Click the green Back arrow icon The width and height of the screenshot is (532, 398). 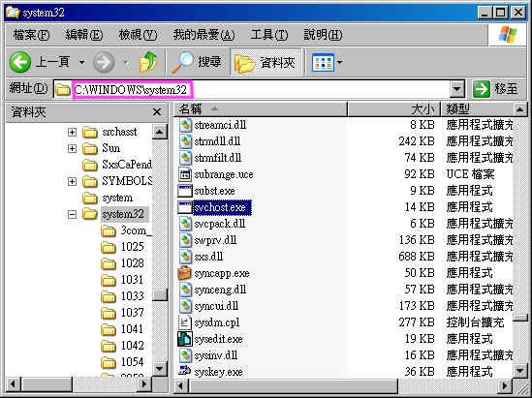point(20,62)
